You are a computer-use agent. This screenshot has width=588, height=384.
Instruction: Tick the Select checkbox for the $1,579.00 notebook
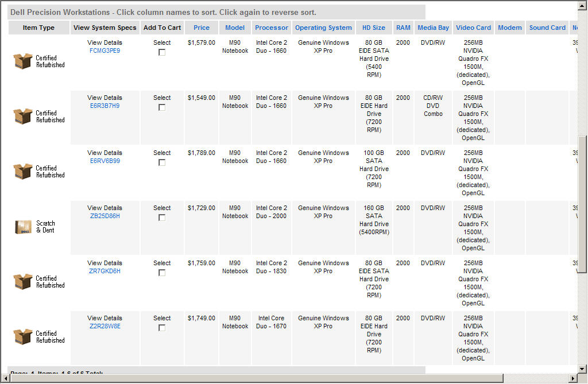point(162,52)
